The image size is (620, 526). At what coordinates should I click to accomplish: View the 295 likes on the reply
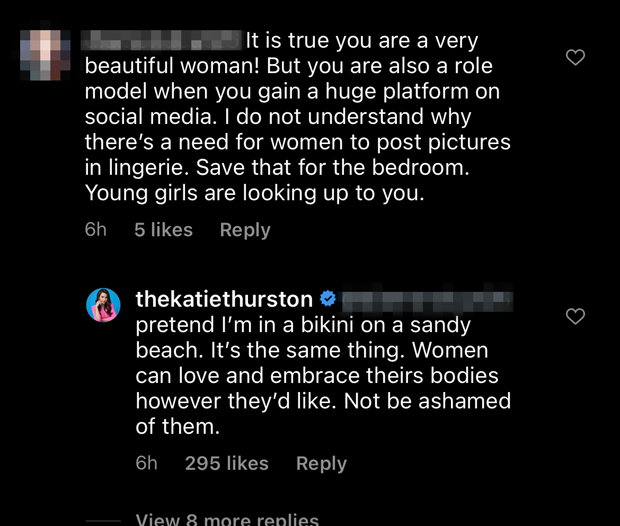[x=227, y=463]
